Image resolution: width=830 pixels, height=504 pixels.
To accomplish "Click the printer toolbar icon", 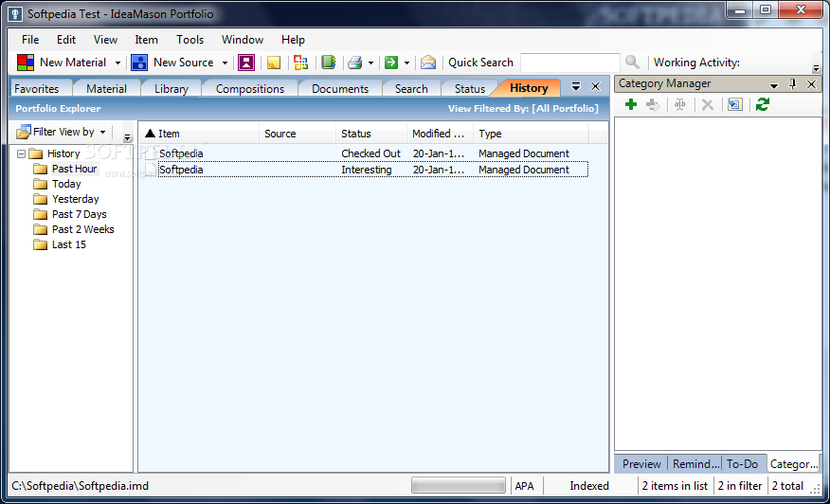I will [x=354, y=63].
